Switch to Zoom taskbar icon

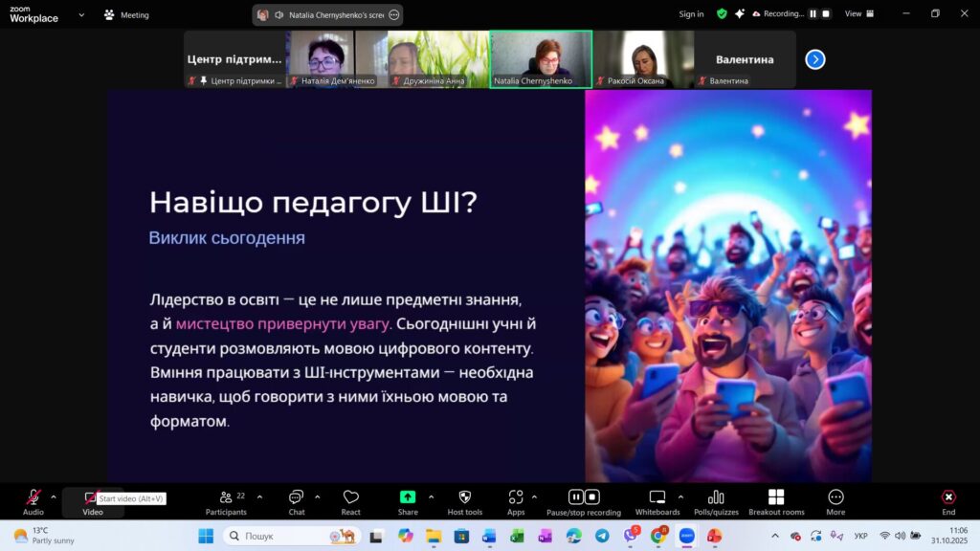687,536
